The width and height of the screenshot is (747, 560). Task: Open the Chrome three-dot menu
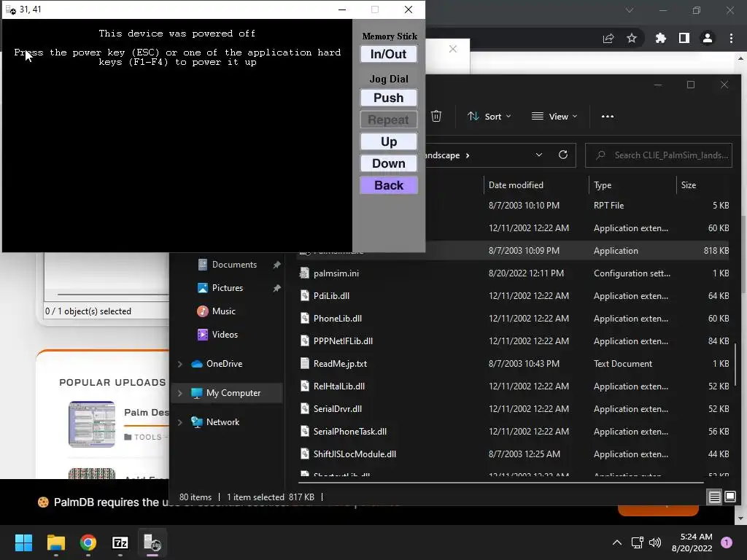(x=731, y=38)
